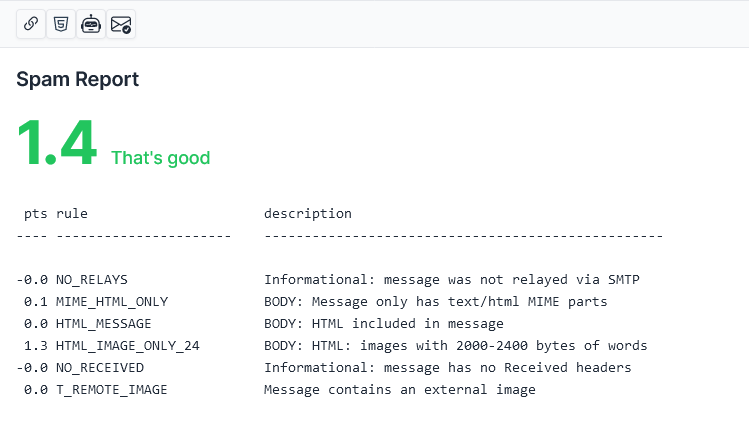Select the NO_RELAYS rule name
749x431 pixels.
coord(92,280)
